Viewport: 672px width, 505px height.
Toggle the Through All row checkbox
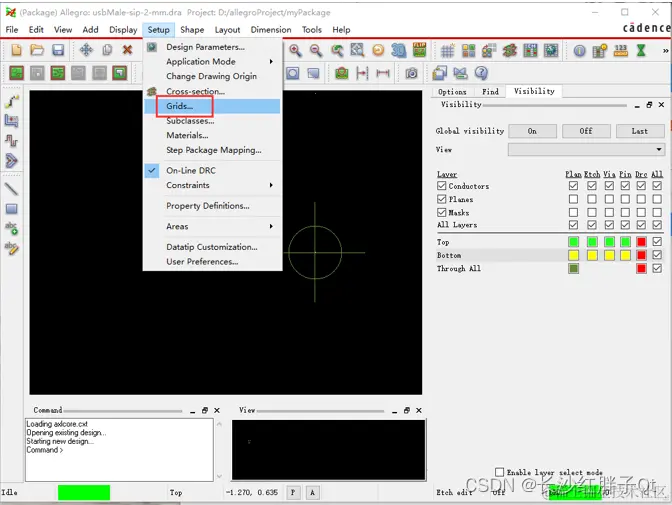pos(657,268)
